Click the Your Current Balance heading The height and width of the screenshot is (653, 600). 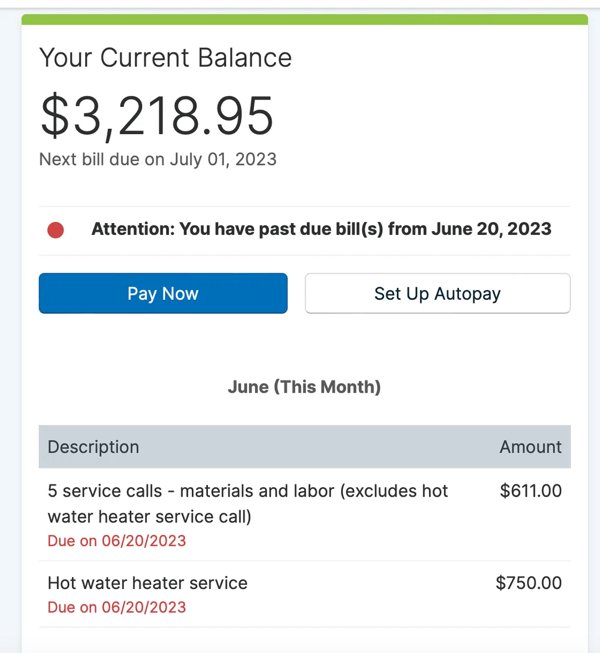165,57
